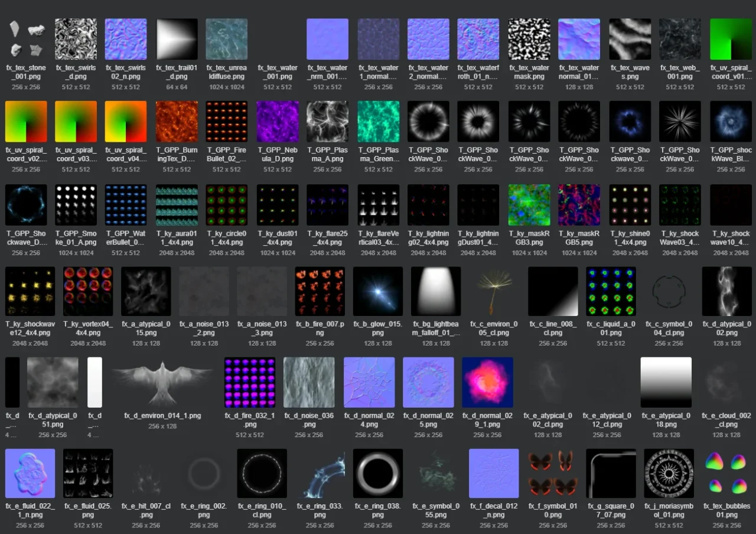Click the fx_b_fire_007.png flame sprites thumbnail

click(320, 291)
